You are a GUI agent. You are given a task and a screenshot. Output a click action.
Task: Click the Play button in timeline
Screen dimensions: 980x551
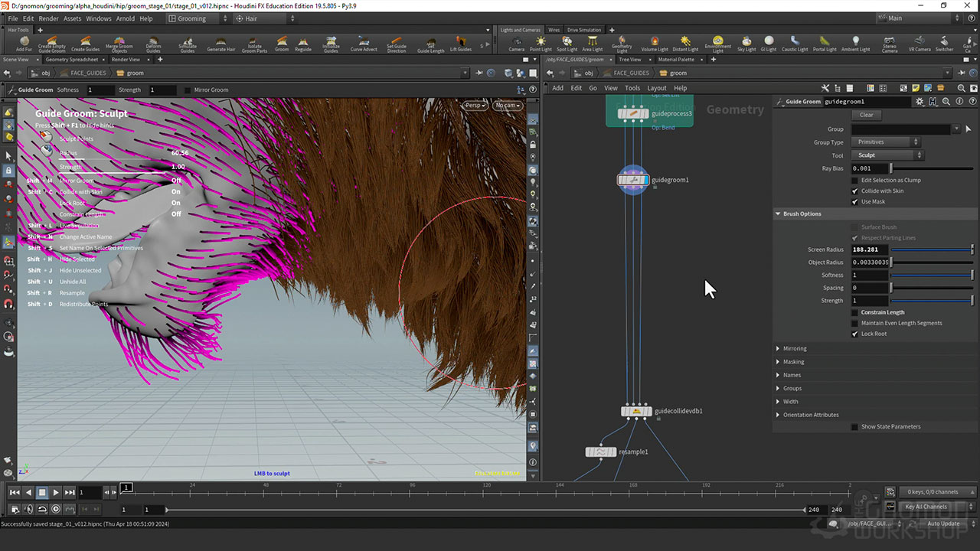click(x=56, y=493)
